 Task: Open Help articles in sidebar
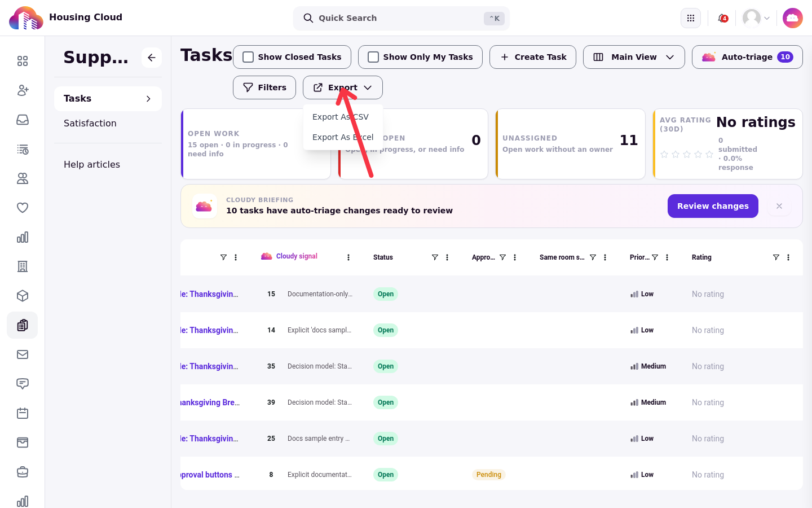(92, 164)
